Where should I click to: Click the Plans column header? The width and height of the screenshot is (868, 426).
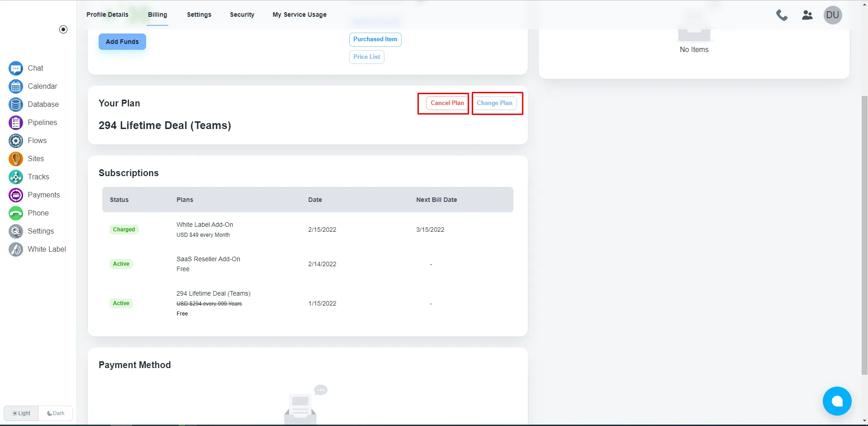coord(185,200)
